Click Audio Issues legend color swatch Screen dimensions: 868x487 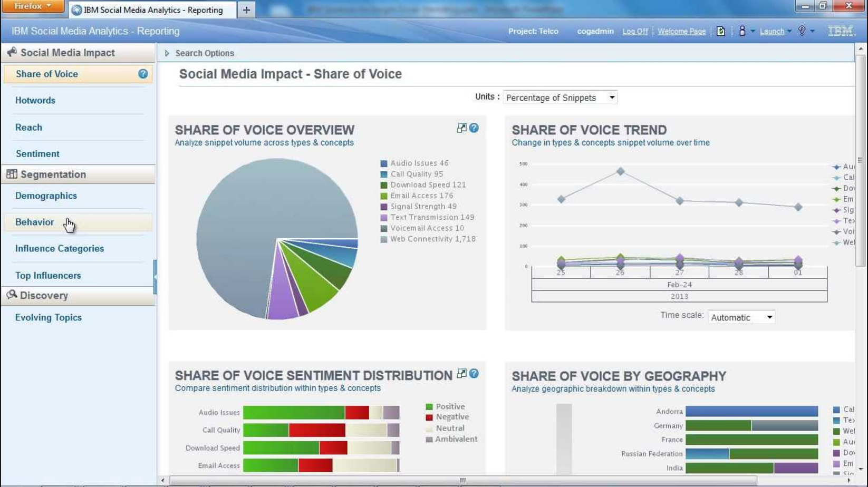pyautogui.click(x=384, y=163)
